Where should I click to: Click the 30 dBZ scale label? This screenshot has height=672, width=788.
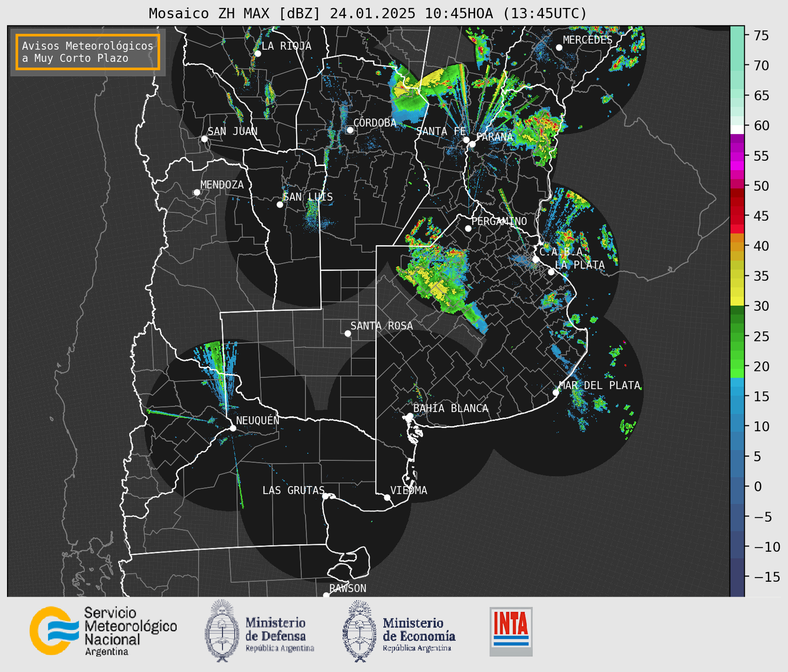[x=760, y=306]
